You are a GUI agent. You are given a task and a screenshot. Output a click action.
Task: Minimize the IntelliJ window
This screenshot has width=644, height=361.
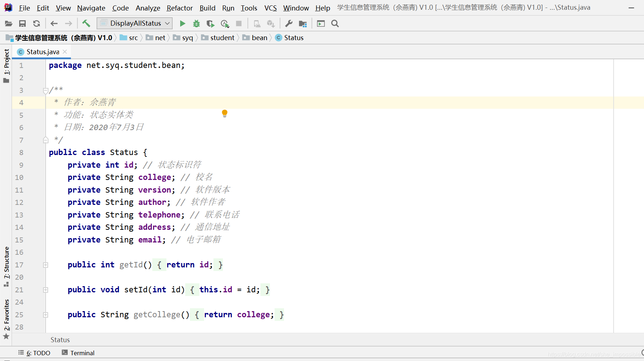click(x=631, y=8)
